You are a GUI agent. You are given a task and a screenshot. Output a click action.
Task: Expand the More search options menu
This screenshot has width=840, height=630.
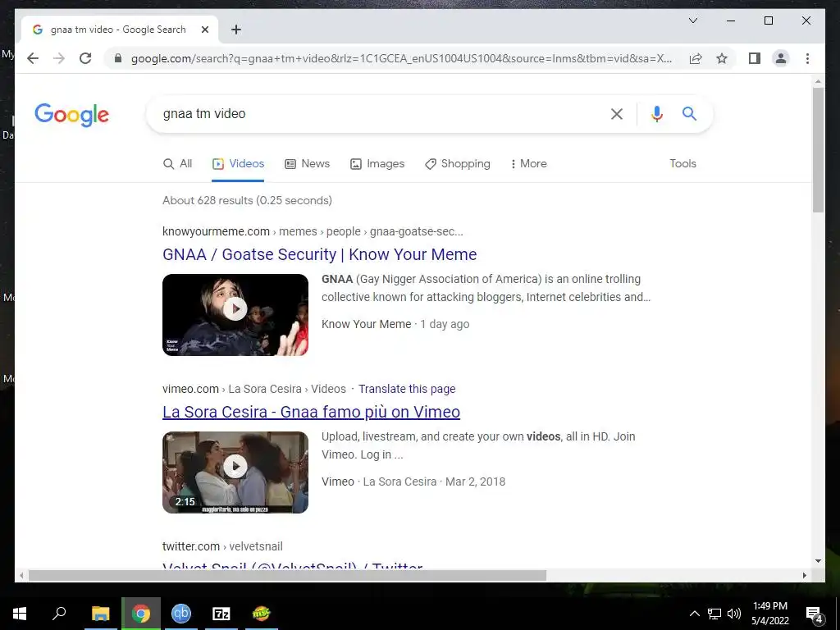click(529, 164)
